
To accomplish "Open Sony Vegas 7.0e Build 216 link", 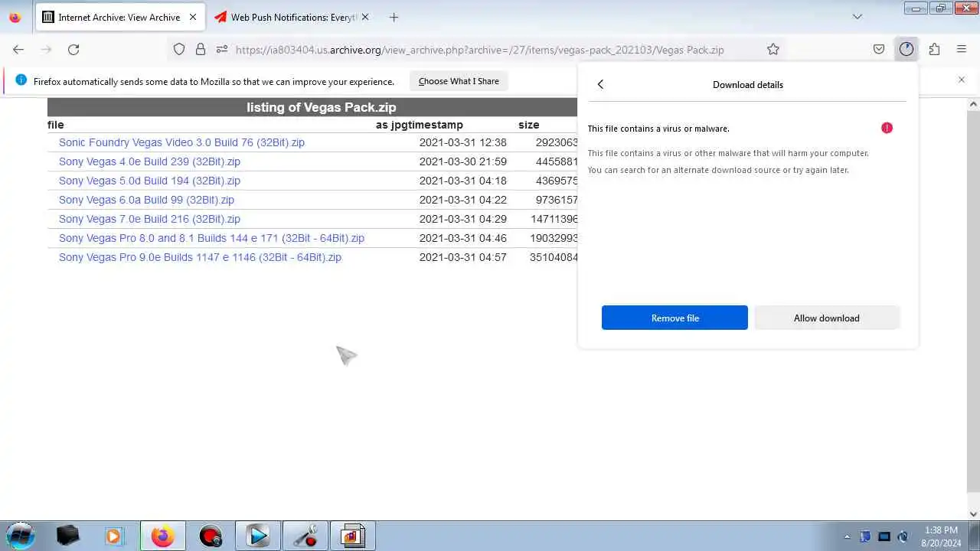I will (x=149, y=219).
